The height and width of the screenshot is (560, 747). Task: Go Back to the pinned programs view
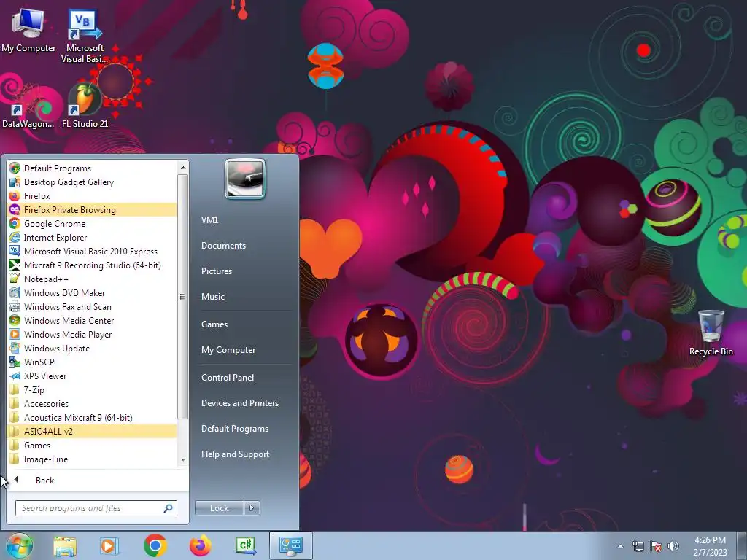(97, 480)
